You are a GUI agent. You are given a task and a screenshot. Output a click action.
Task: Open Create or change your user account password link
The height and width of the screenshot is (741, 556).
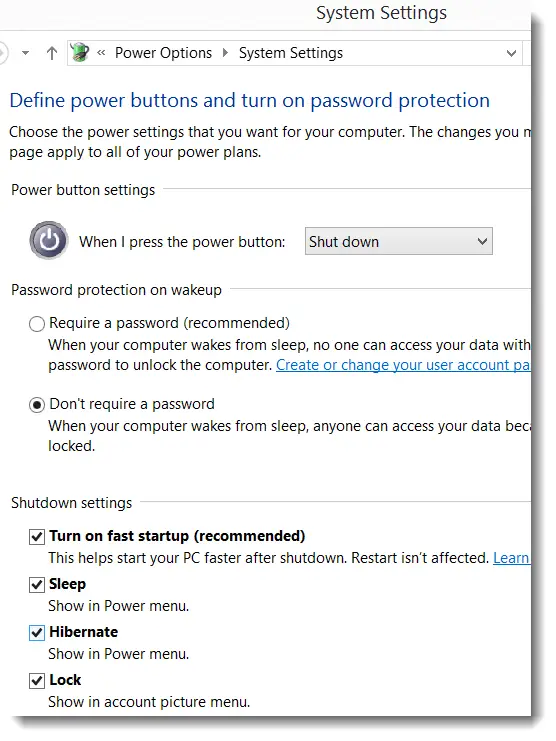403,365
